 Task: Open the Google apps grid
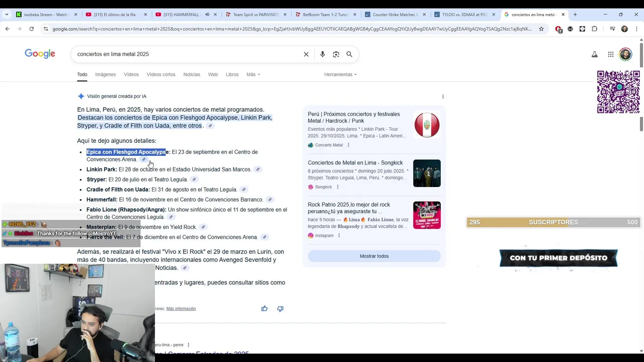point(610,54)
